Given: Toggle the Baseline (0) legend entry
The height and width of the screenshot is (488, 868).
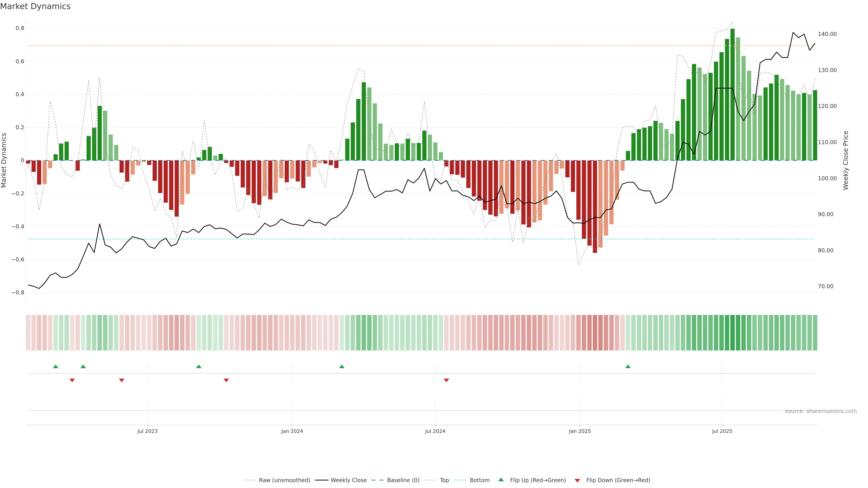Looking at the screenshot, I should 403,480.
